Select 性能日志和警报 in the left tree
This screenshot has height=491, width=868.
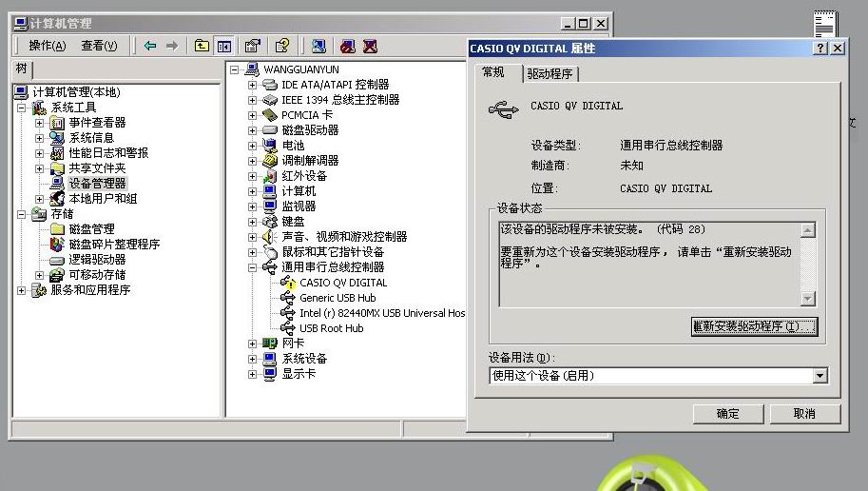click(x=108, y=153)
